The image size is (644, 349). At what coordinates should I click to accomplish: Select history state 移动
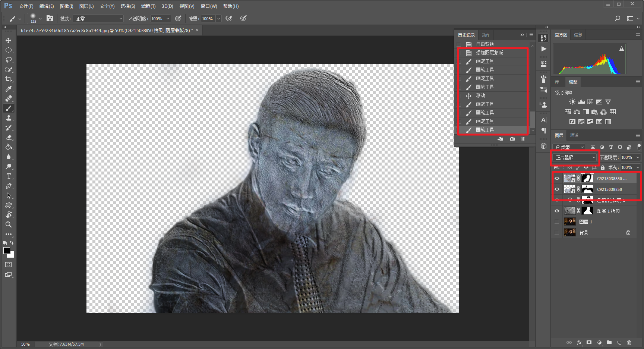coord(492,95)
